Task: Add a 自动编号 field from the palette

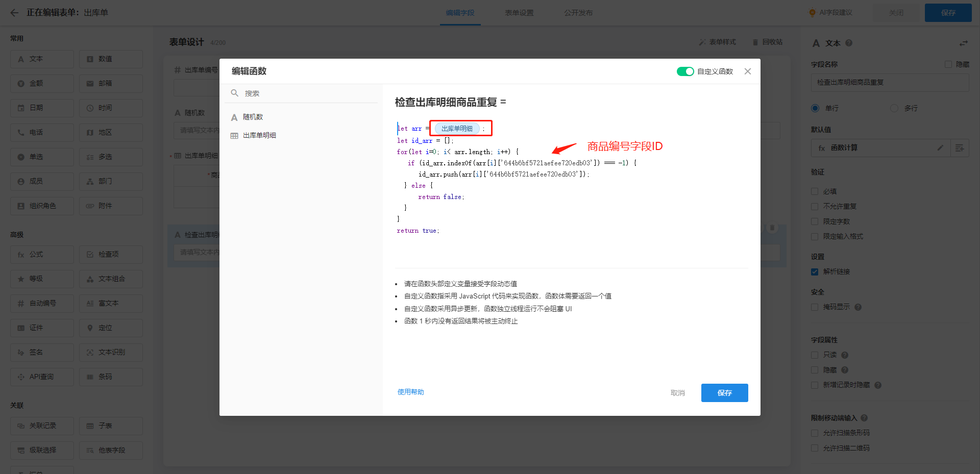Action: pos(42,304)
